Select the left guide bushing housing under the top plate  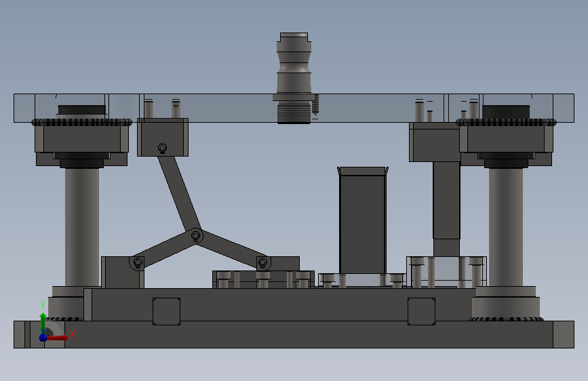click(x=82, y=139)
